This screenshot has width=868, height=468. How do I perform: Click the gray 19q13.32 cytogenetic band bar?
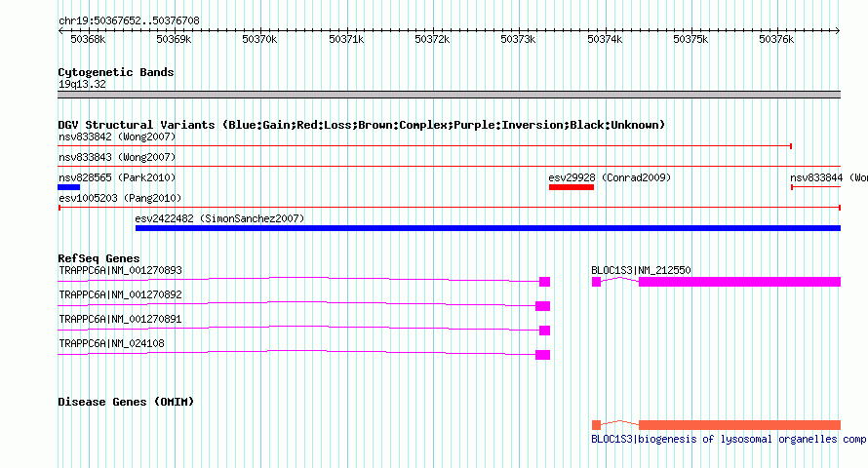449,95
